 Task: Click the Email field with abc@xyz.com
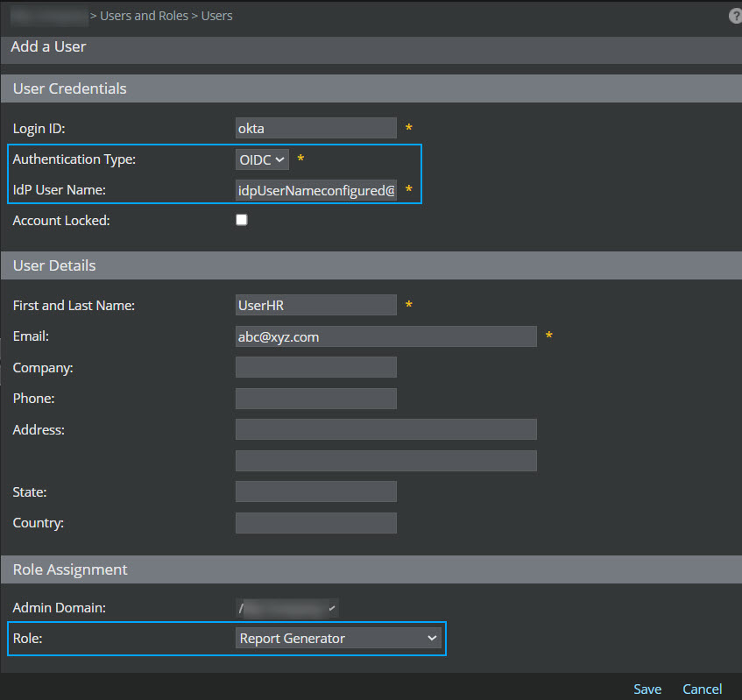click(386, 336)
